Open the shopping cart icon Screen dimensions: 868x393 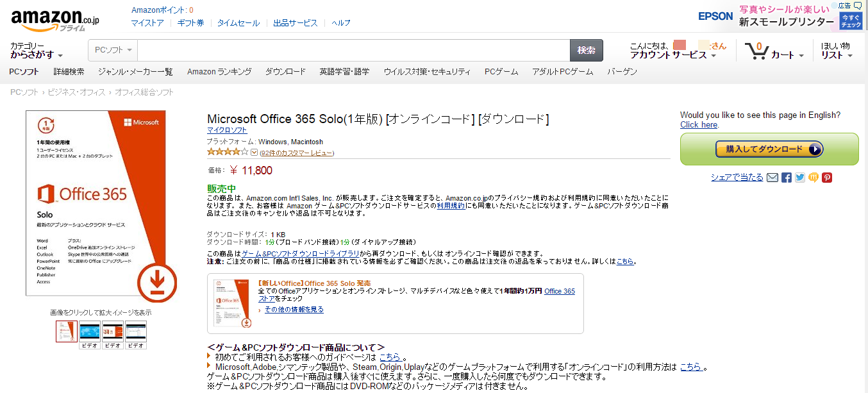(x=757, y=51)
